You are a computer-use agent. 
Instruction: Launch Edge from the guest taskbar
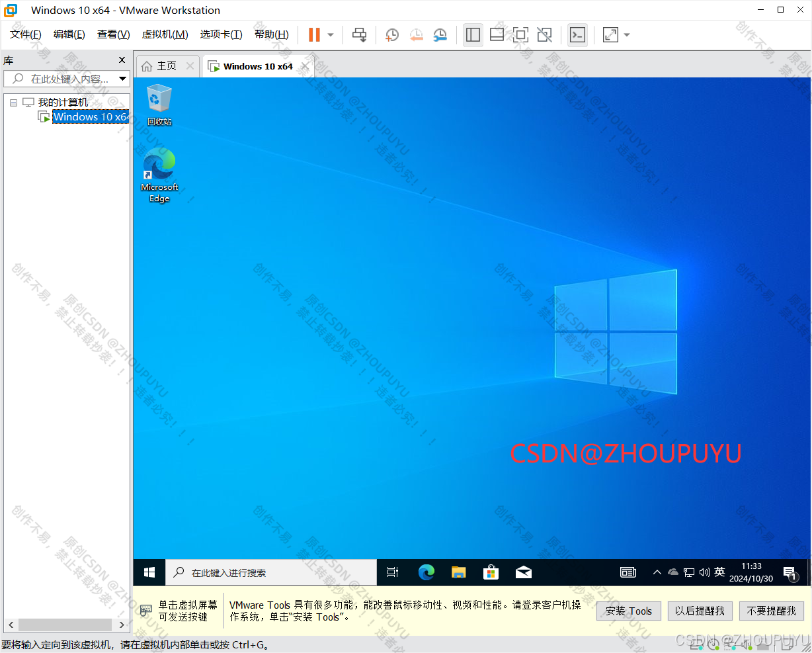pyautogui.click(x=426, y=572)
